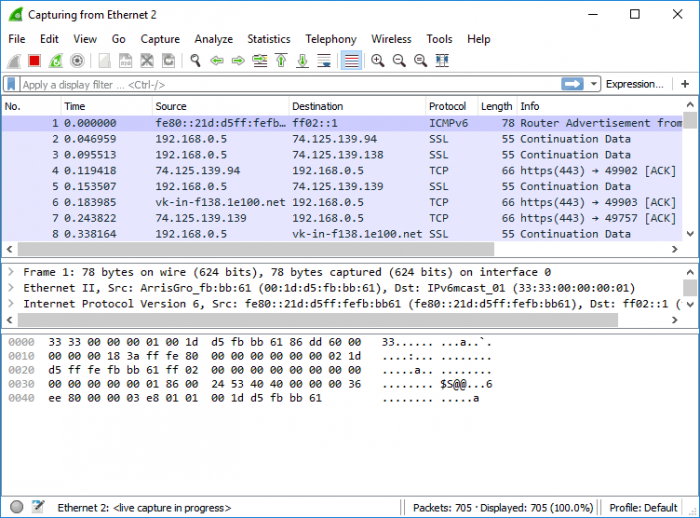Click go to specified packet icon
700x518 pixels.
coord(260,60)
